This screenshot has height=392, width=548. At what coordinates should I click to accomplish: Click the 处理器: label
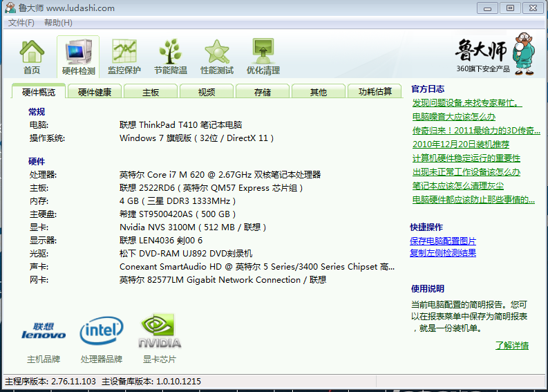43,174
